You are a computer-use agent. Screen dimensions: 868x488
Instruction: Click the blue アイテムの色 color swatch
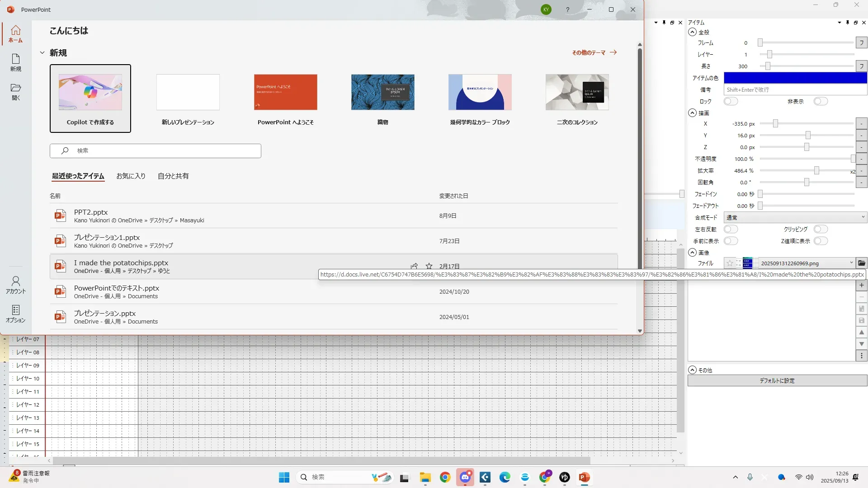pyautogui.click(x=795, y=78)
